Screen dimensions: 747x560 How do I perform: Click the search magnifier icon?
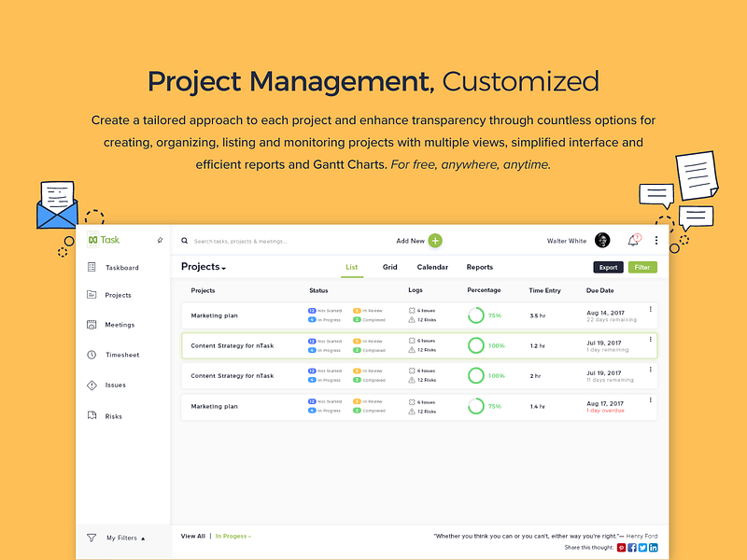coord(184,241)
